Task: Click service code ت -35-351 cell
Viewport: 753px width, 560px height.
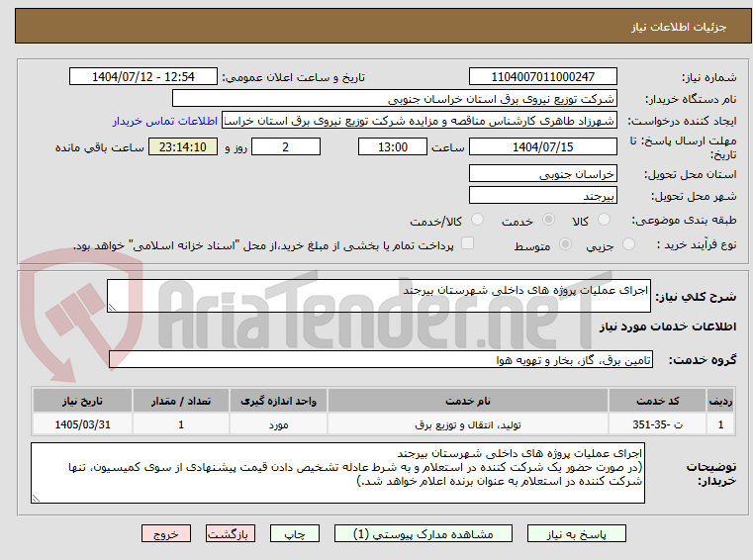Action: (x=657, y=424)
